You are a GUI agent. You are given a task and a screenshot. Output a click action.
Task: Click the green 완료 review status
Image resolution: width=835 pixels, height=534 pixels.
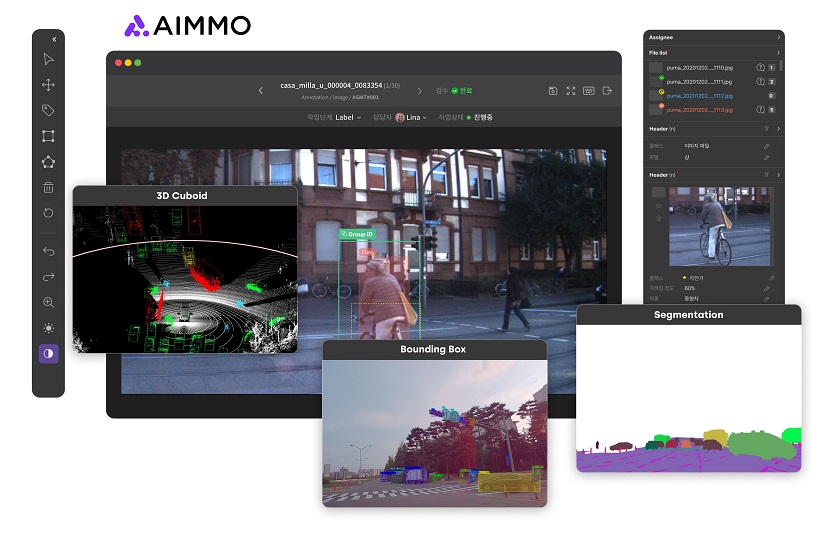click(462, 91)
